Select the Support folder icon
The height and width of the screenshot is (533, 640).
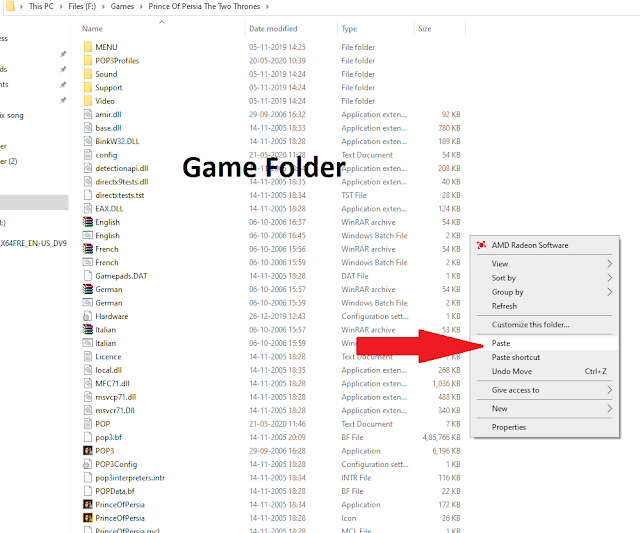point(88,87)
